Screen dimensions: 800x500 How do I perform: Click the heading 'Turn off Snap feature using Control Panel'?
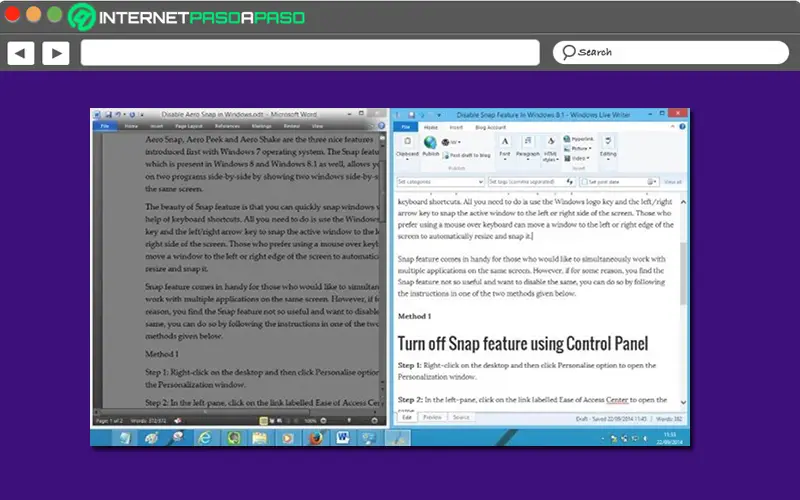[523, 343]
